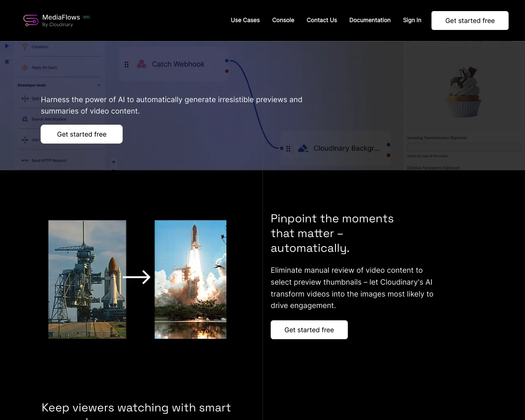Select the Cloudinary Background node cloud icon

click(303, 148)
